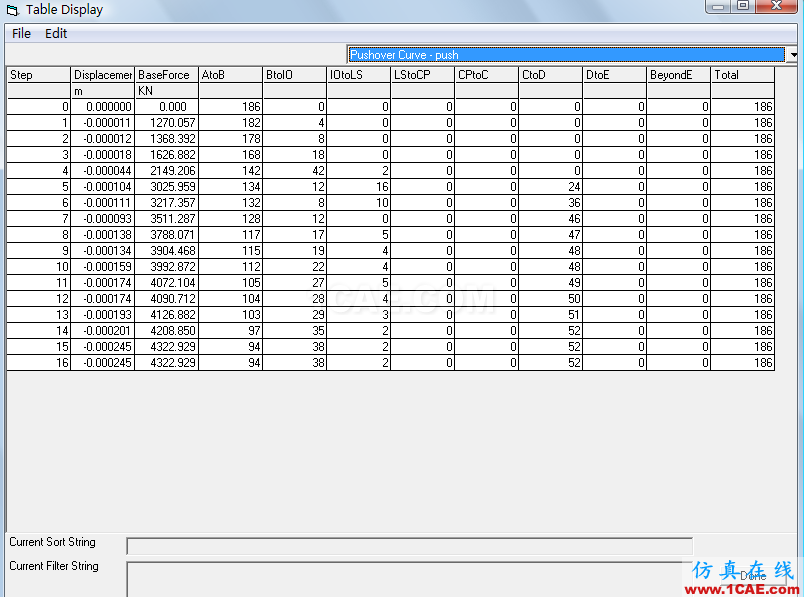The width and height of the screenshot is (804, 597).
Task: Select the Step 0 row number cell
Action: tap(38, 107)
